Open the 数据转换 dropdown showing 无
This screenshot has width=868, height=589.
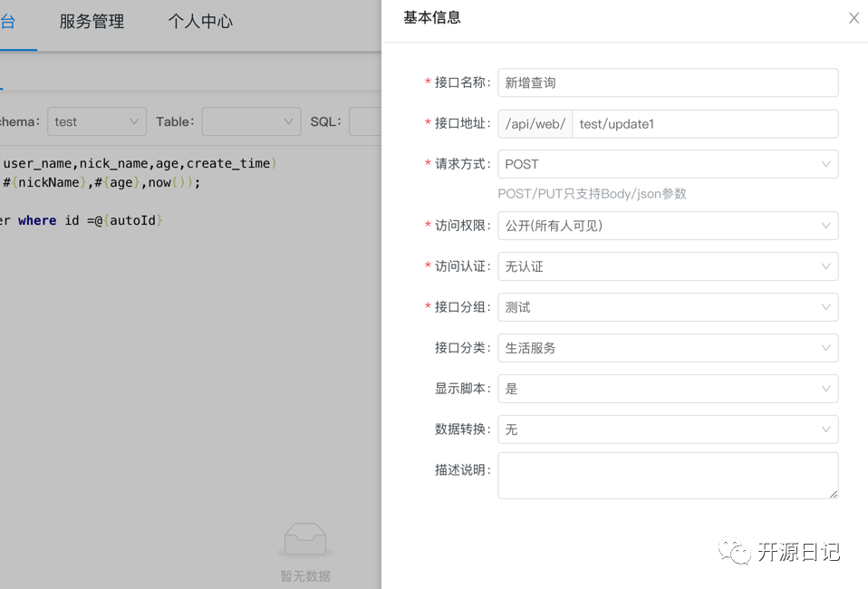pyautogui.click(x=667, y=430)
